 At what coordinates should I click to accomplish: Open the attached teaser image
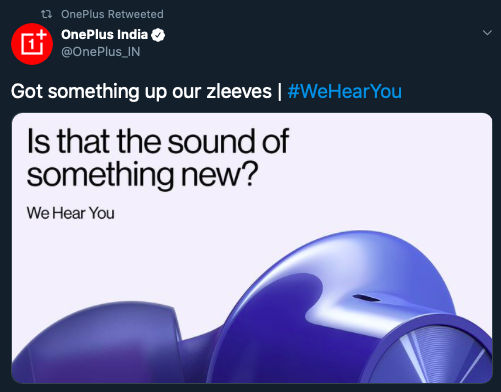pyautogui.click(x=252, y=248)
